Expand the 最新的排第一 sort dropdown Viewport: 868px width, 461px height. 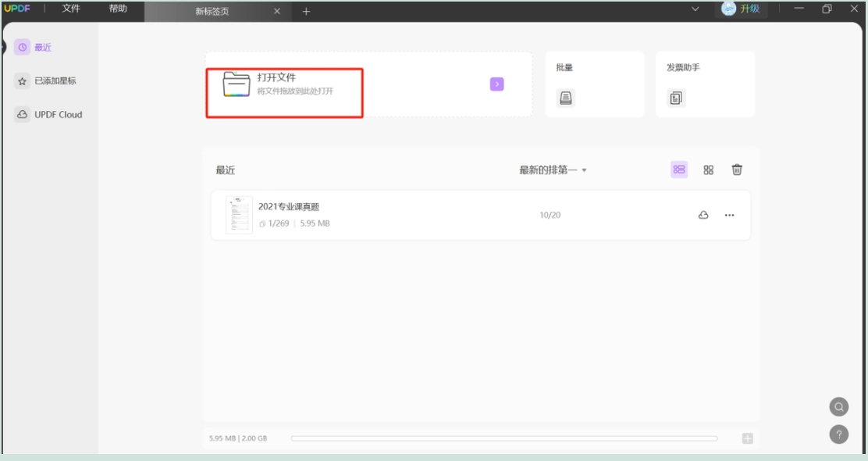pos(553,170)
